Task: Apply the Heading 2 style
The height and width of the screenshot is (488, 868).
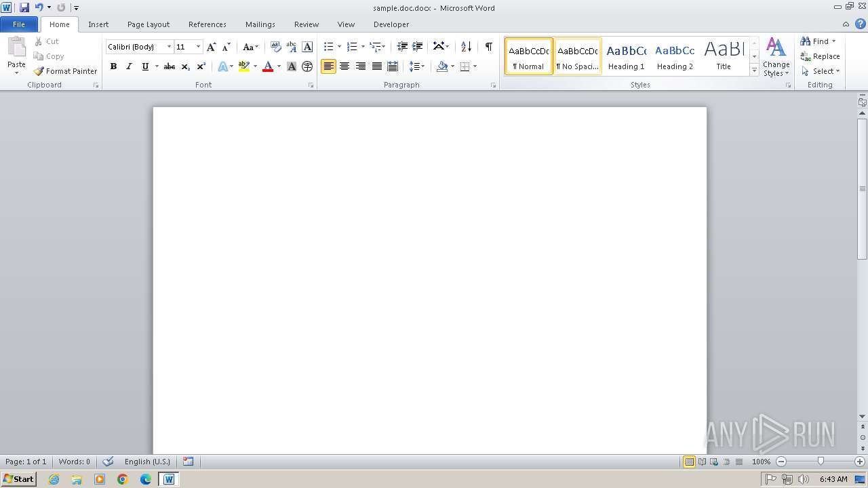Action: pos(675,56)
